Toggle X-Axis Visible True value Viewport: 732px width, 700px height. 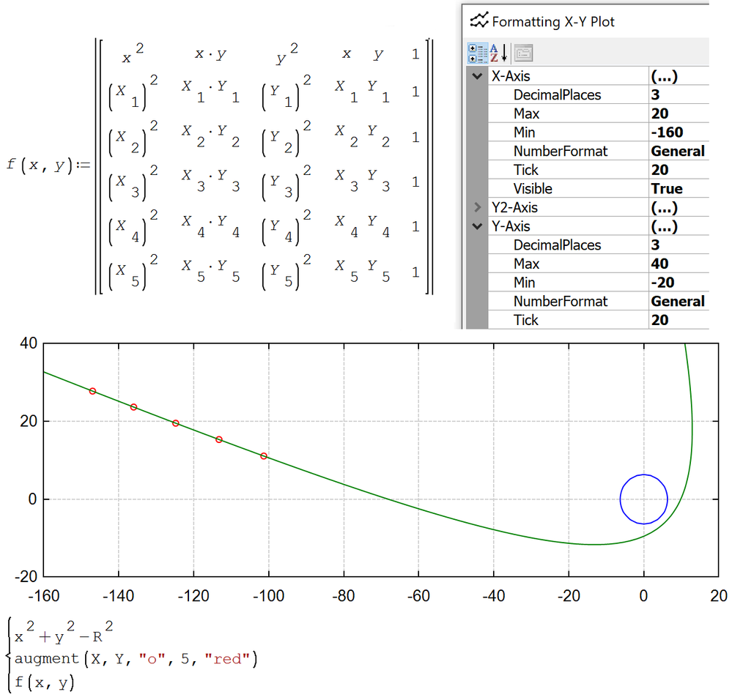point(679,188)
